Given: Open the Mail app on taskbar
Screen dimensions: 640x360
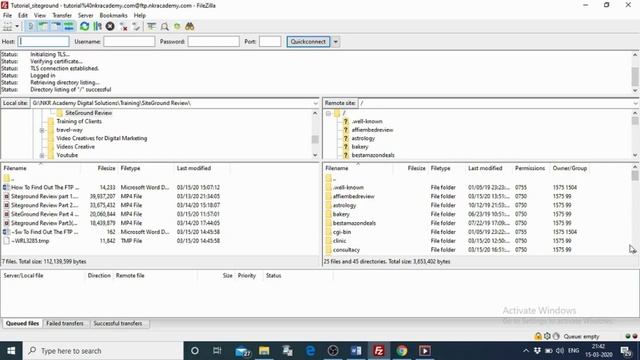Looking at the screenshot, I should coord(242,351).
